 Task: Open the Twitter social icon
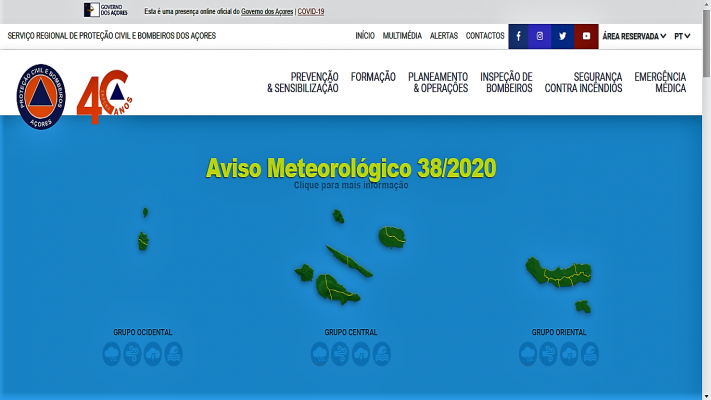563,36
